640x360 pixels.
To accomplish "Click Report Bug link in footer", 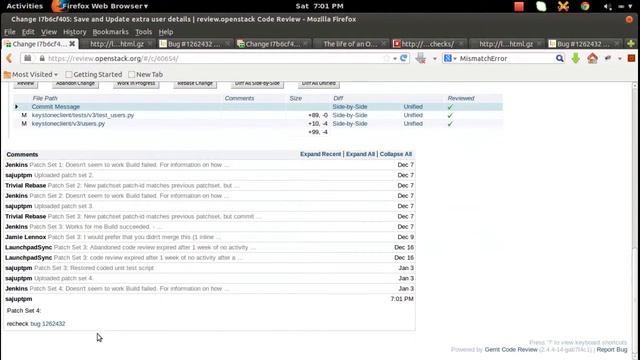I will [612, 350].
